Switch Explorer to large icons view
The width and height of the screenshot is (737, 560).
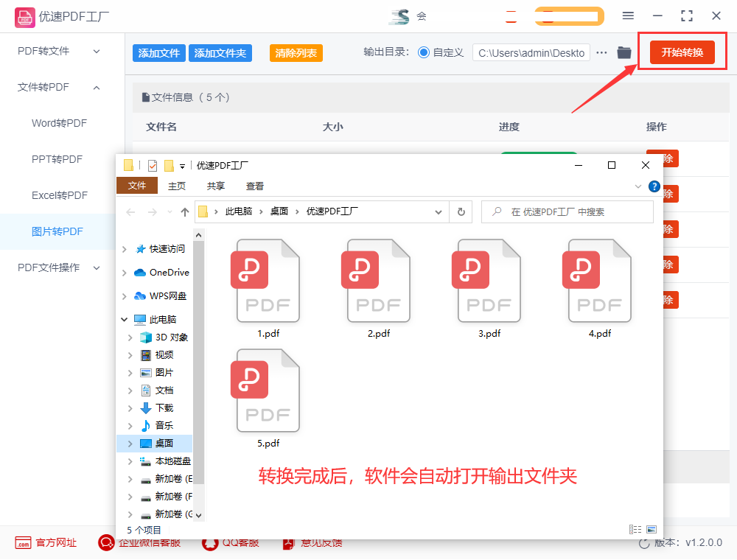(652, 530)
